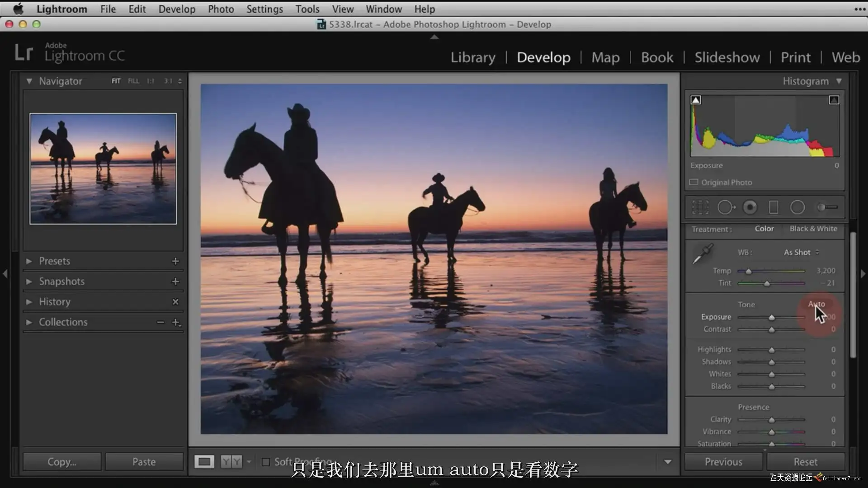
Task: Click the Temp slider handle
Action: tap(749, 271)
